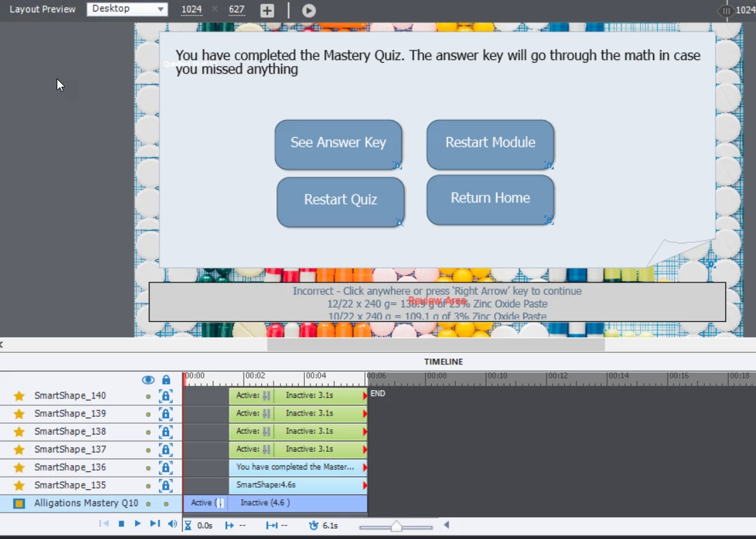The width and height of the screenshot is (756, 539).
Task: Toggle the visibility dot for SmartShape_136
Action: pyautogui.click(x=148, y=468)
